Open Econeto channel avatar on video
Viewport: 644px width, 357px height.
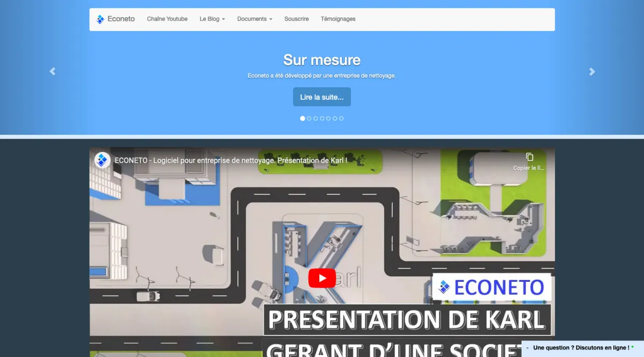click(x=103, y=160)
